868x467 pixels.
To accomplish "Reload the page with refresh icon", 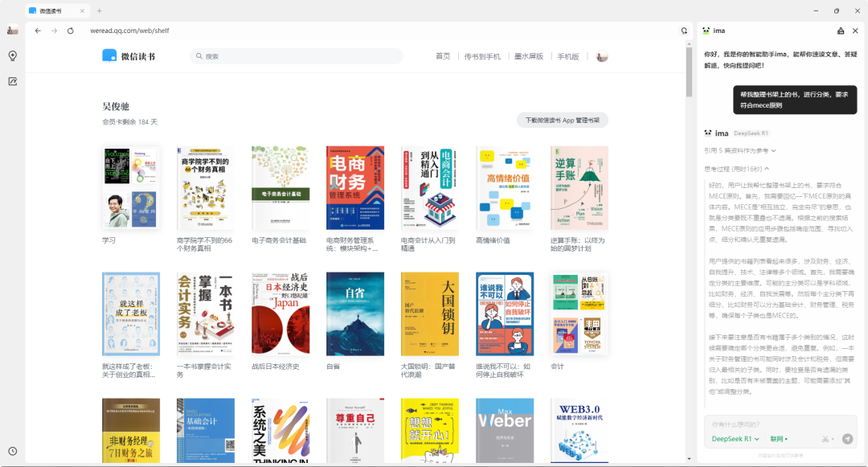I will coord(70,31).
